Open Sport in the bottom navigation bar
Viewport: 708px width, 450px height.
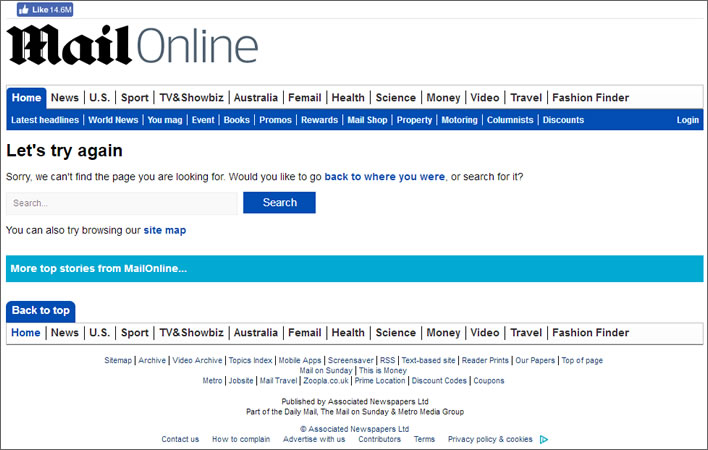pyautogui.click(x=135, y=333)
